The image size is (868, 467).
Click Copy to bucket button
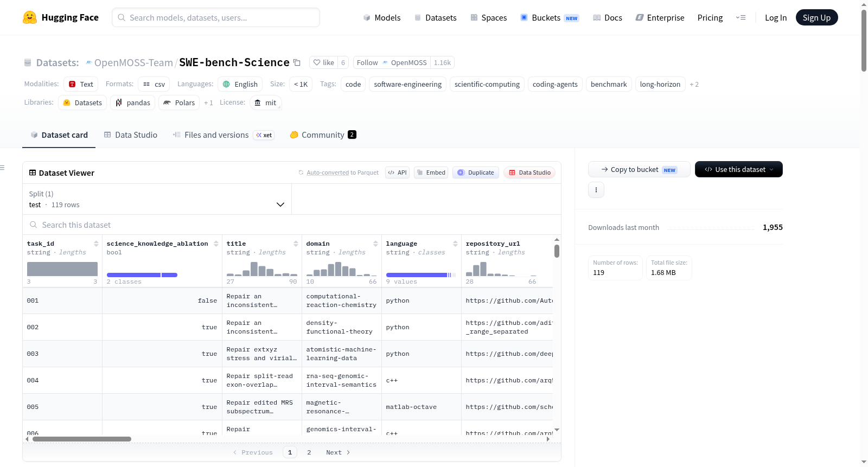click(x=639, y=169)
